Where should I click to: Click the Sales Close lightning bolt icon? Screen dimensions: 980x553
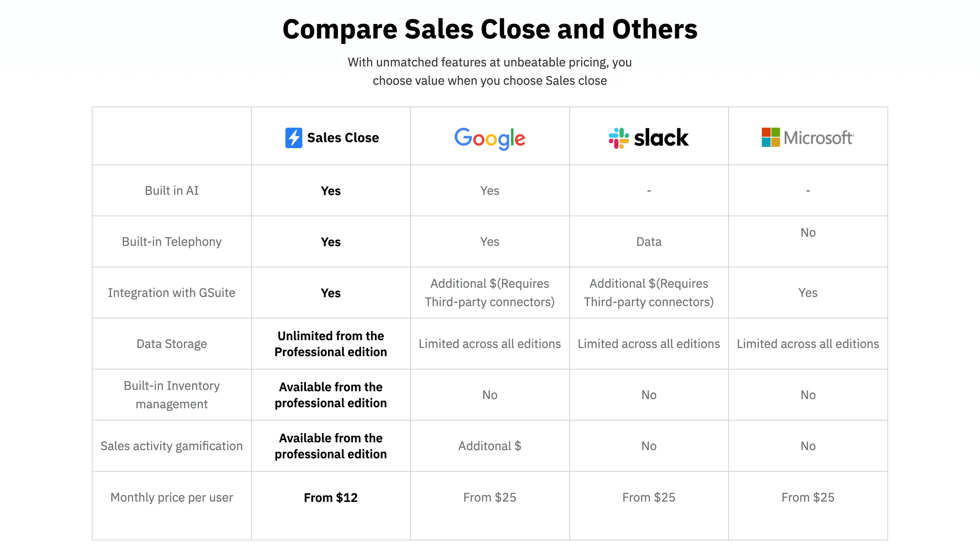(293, 137)
